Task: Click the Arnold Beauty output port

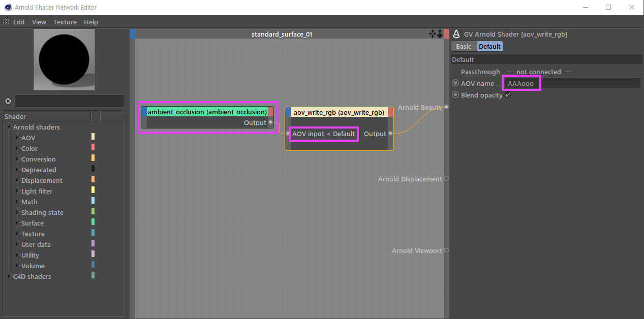Action: coord(446,107)
